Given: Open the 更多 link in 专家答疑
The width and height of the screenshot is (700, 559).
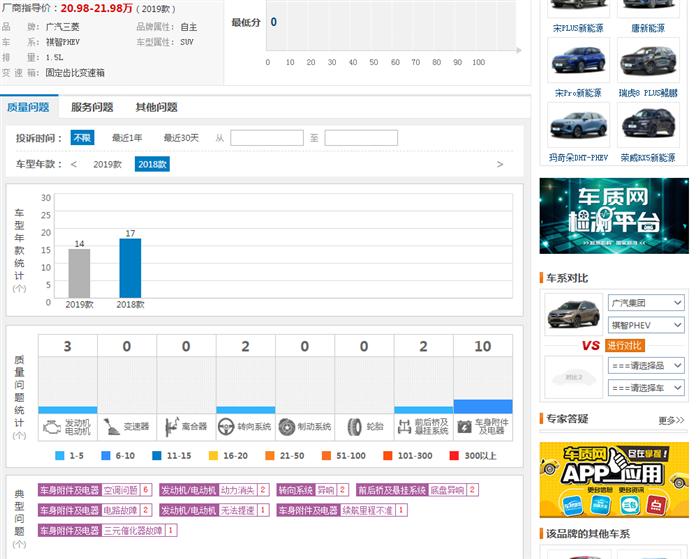Looking at the screenshot, I should click(671, 420).
